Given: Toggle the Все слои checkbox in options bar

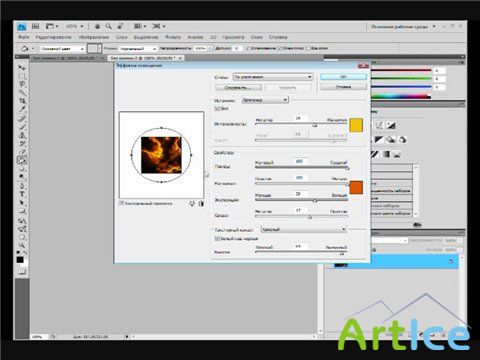Looking at the screenshot, I should click(308, 48).
